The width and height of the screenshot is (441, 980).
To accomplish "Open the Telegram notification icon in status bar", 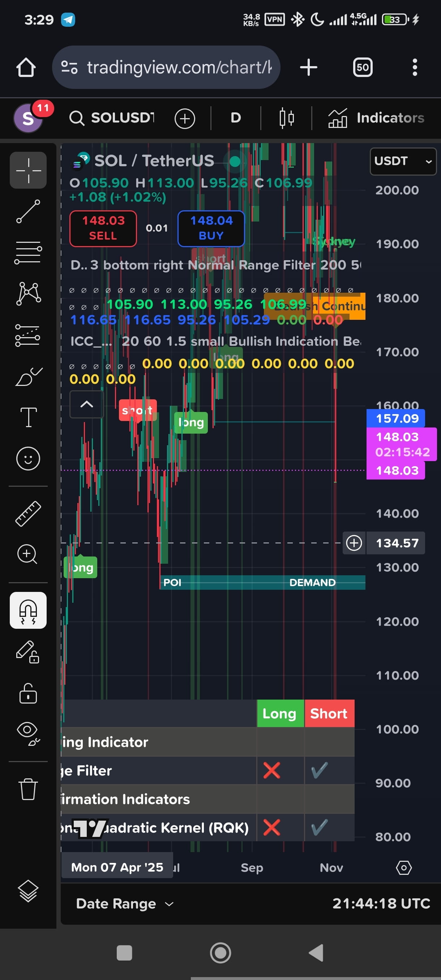I will [x=68, y=20].
